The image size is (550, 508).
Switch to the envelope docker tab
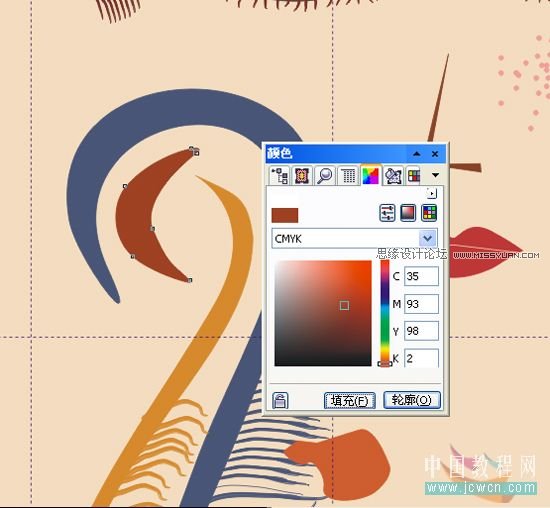pyautogui.click(x=302, y=175)
